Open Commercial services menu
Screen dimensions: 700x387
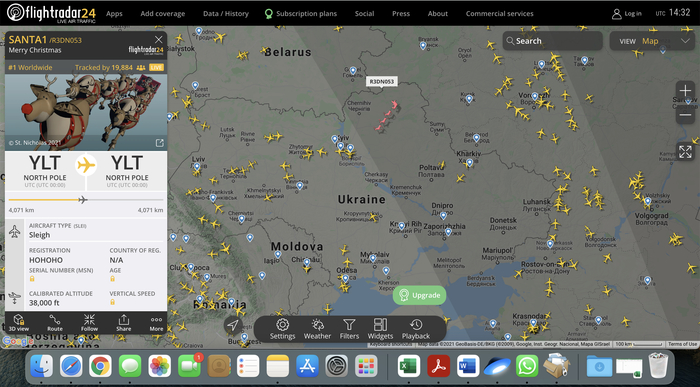point(500,14)
